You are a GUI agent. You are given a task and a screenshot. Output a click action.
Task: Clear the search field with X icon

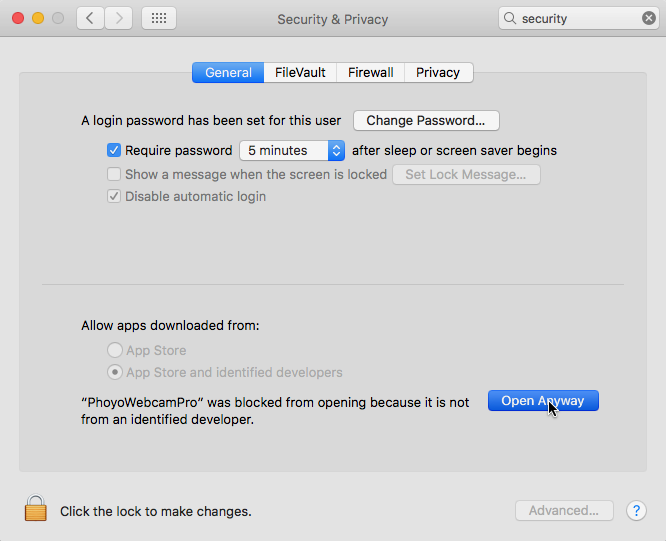click(649, 18)
